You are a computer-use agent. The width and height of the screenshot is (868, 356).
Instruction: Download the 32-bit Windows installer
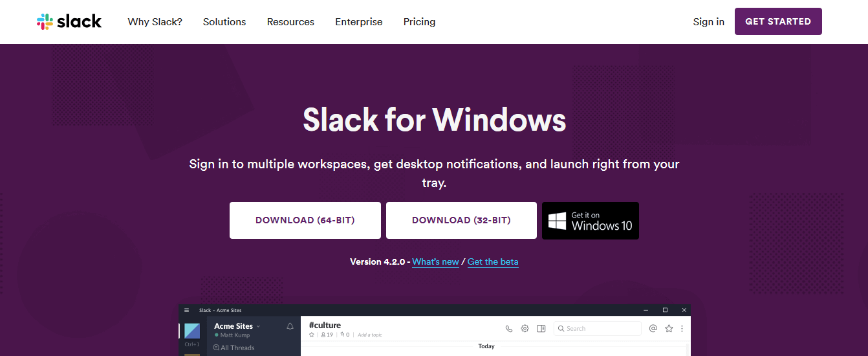[x=461, y=220]
